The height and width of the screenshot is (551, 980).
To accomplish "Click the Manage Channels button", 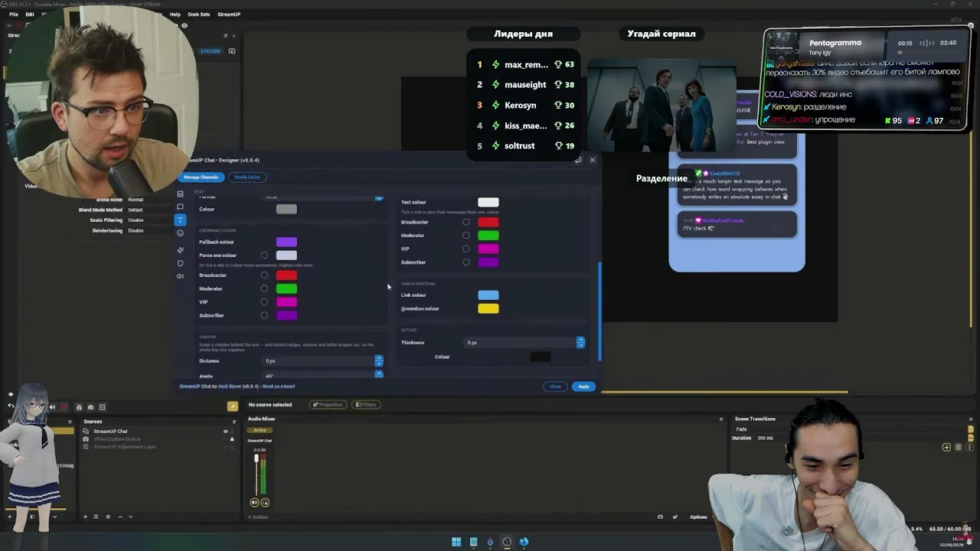I will coord(201,177).
